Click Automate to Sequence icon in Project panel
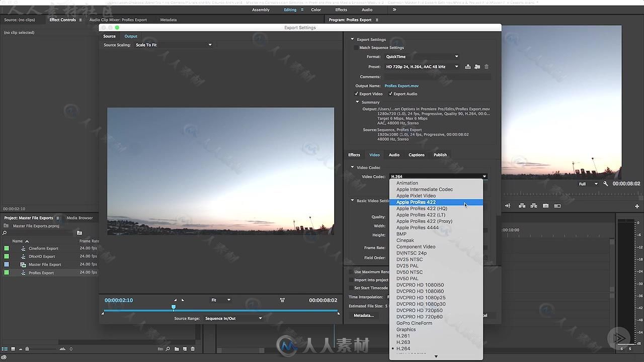The image size is (644, 362). pos(160,349)
